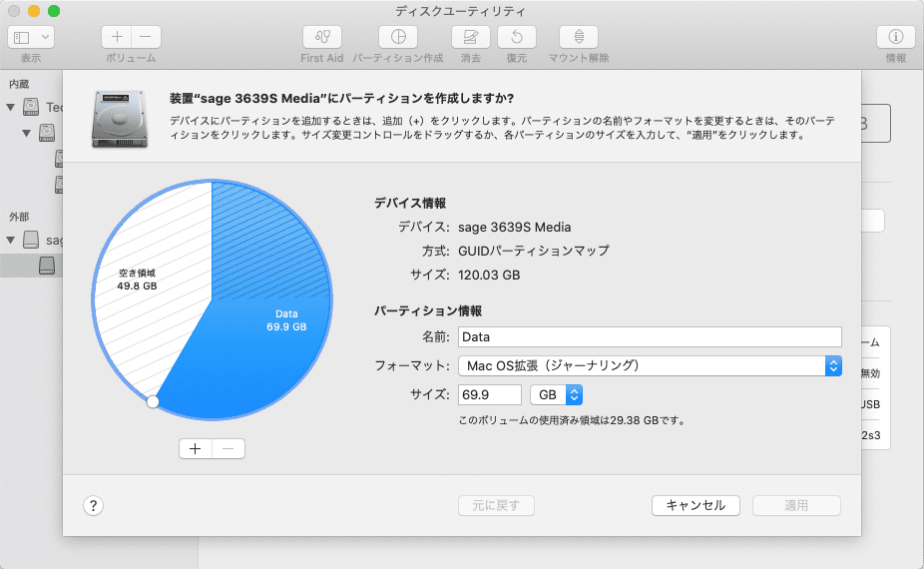Click the add volume plus toolbar button
The height and width of the screenshot is (569, 924).
[x=117, y=37]
